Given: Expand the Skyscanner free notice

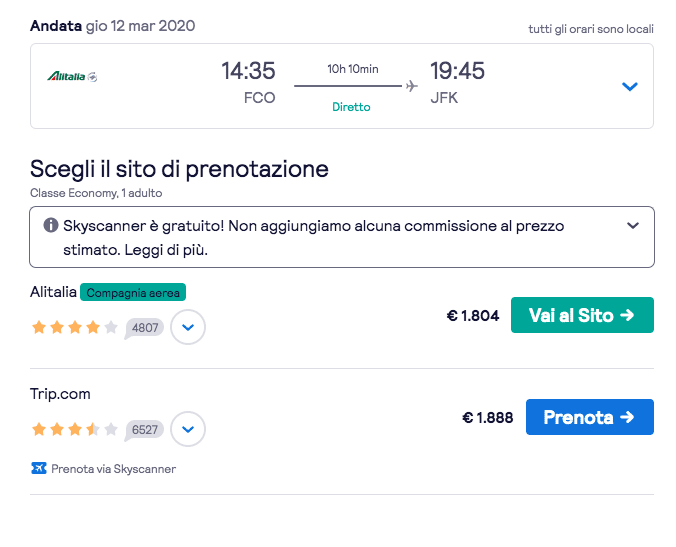Looking at the screenshot, I should tap(632, 226).
